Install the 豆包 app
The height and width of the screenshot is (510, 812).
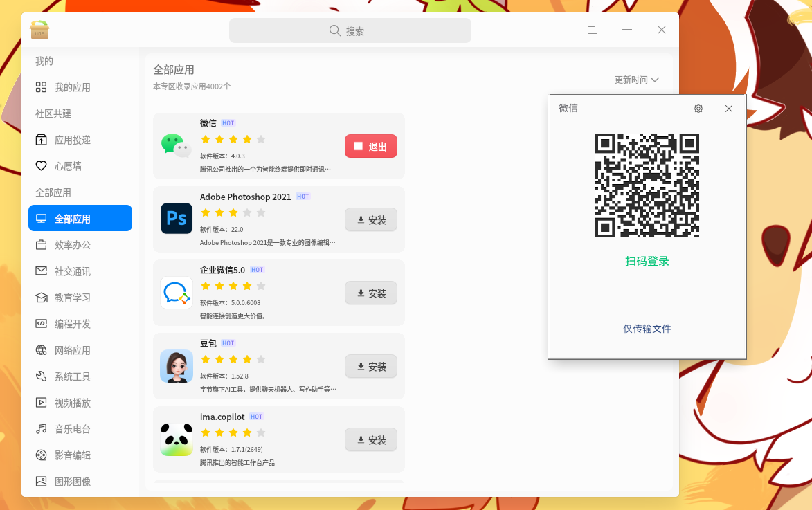click(x=371, y=367)
